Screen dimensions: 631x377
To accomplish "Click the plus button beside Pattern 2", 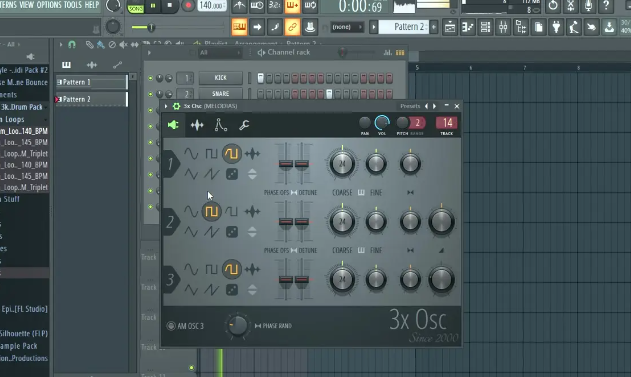I will (434, 27).
